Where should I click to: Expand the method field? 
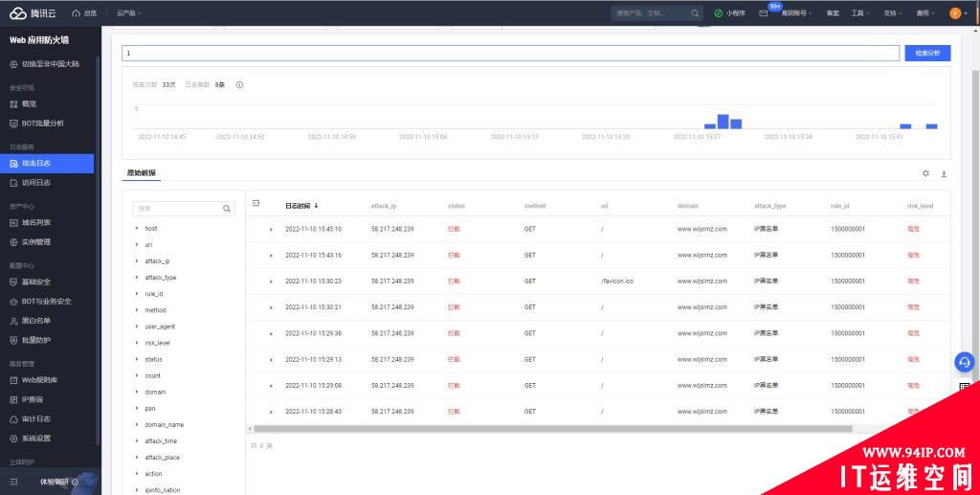point(137,310)
